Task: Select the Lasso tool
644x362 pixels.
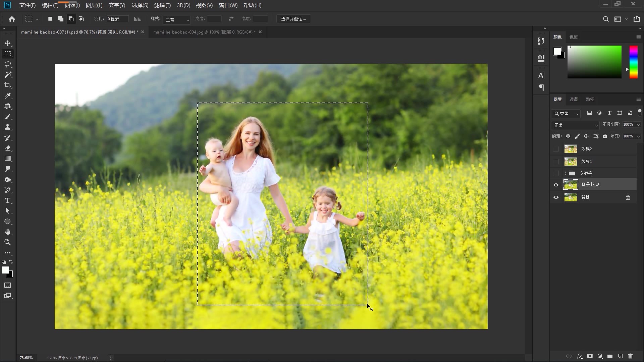Action: point(8,64)
